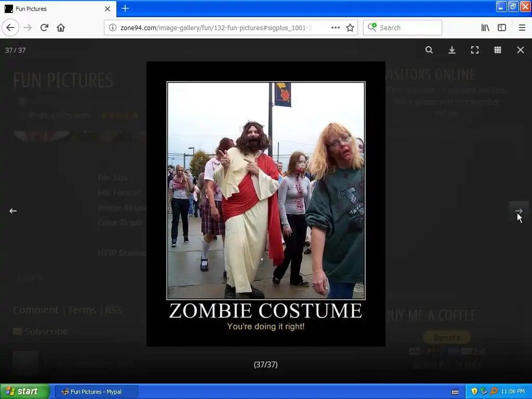Advance with the right arrow button
This screenshot has height=399, width=532.
(x=519, y=211)
